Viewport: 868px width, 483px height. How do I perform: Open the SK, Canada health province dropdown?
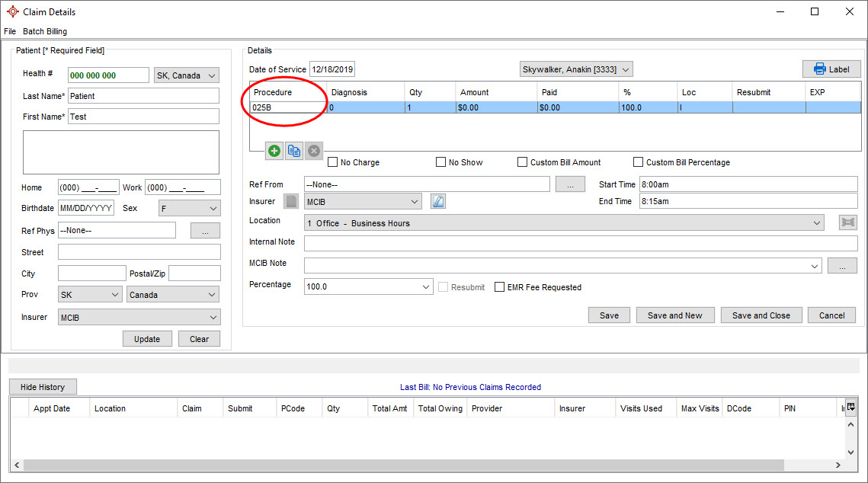(x=187, y=75)
